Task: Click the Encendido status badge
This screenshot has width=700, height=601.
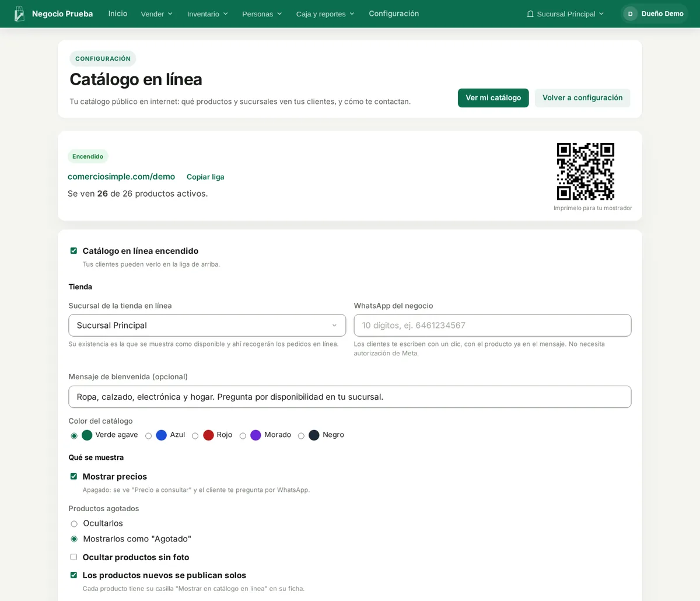Action: pyautogui.click(x=88, y=156)
